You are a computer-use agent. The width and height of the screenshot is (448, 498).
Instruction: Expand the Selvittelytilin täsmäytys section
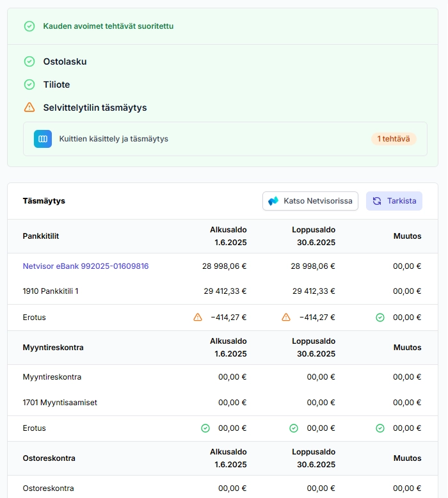(x=95, y=108)
